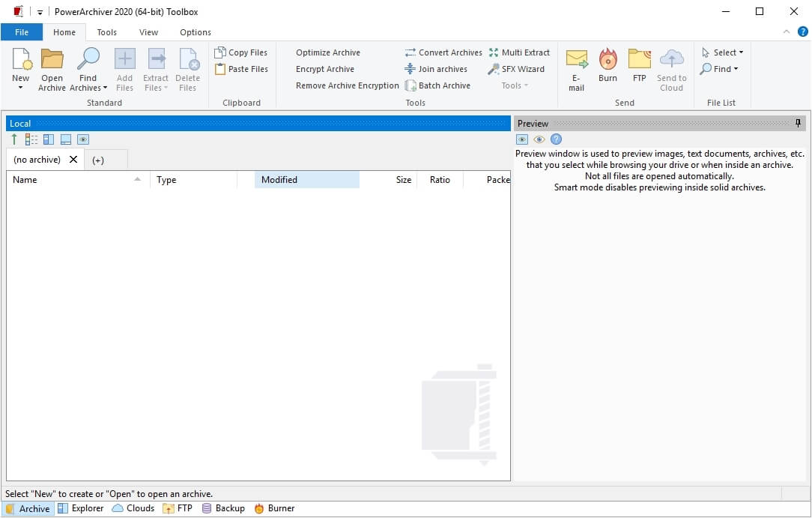Image resolution: width=812 pixels, height=518 pixels.
Task: Click the FTP icon in the ribbon
Action: (639, 59)
